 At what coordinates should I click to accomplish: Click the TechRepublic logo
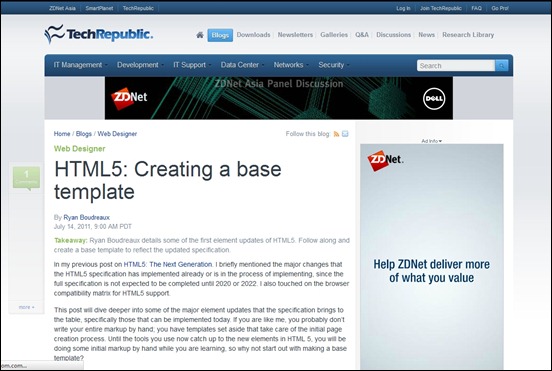[x=99, y=34]
